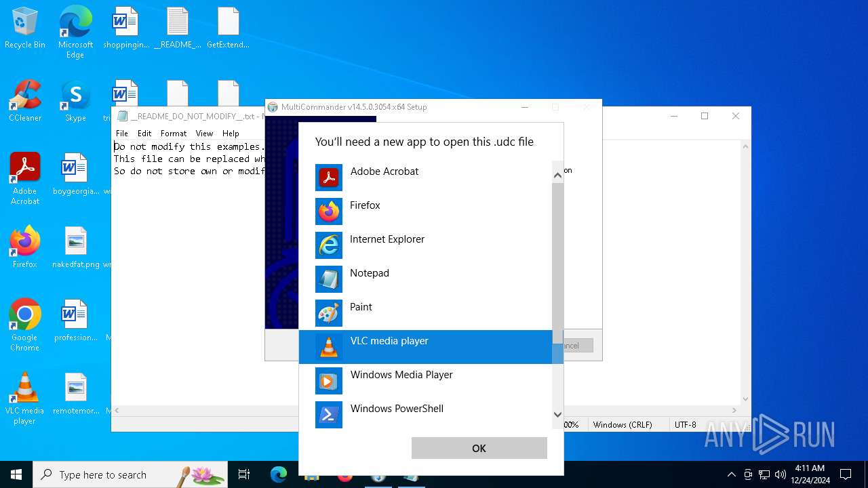
Task: Open the notification center
Action: [846, 474]
